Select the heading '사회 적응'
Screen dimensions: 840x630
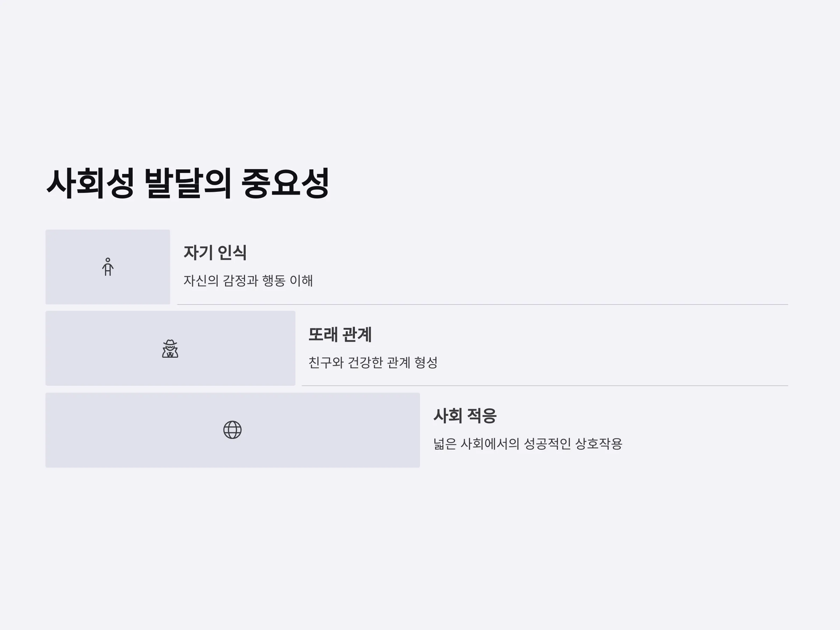point(465,415)
